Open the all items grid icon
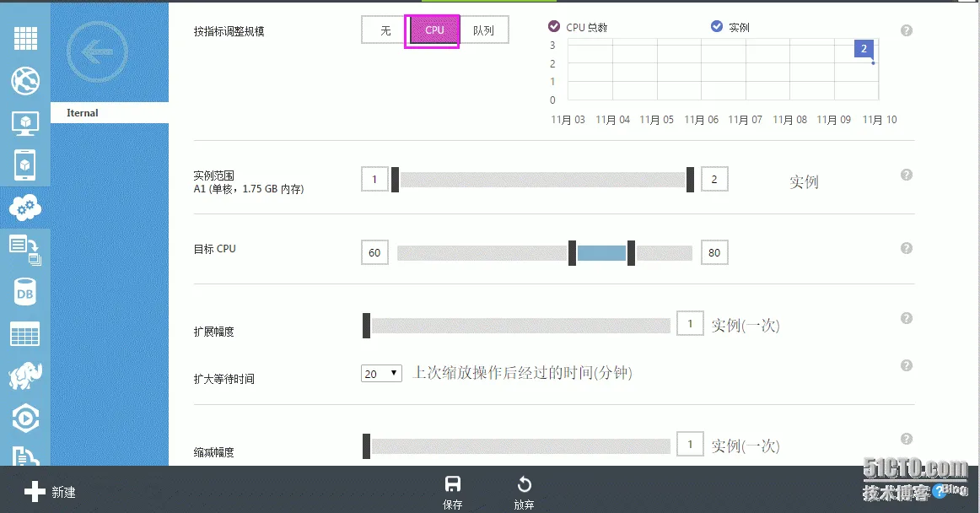 tap(25, 38)
